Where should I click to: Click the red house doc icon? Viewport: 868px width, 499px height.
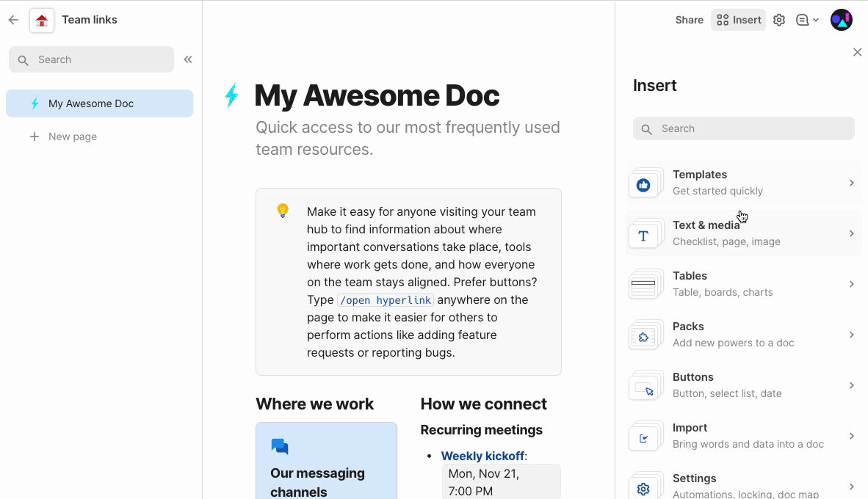(x=42, y=21)
